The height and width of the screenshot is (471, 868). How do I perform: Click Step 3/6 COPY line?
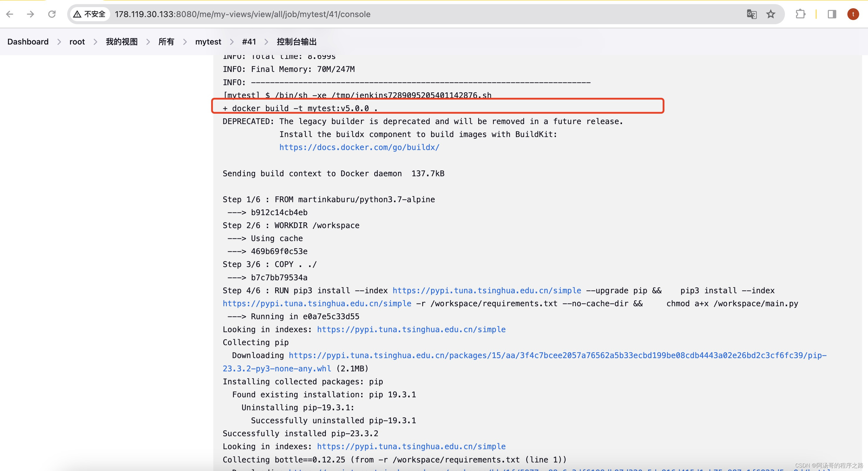270,264
